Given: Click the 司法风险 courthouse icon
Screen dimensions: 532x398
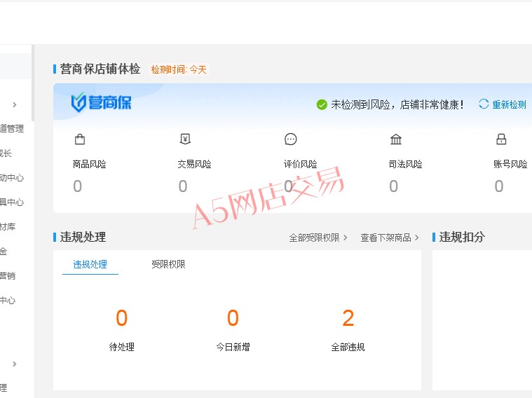Looking at the screenshot, I should pos(396,139).
